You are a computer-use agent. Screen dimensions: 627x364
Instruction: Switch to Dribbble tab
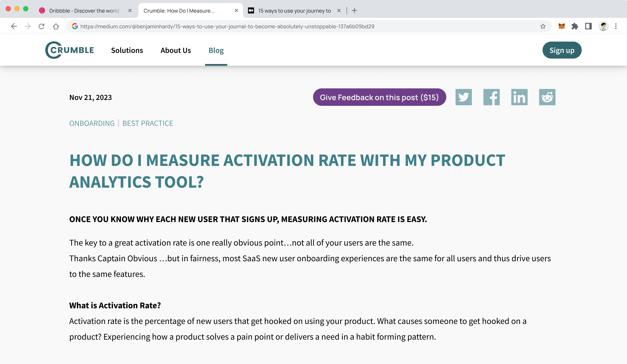[x=84, y=11]
